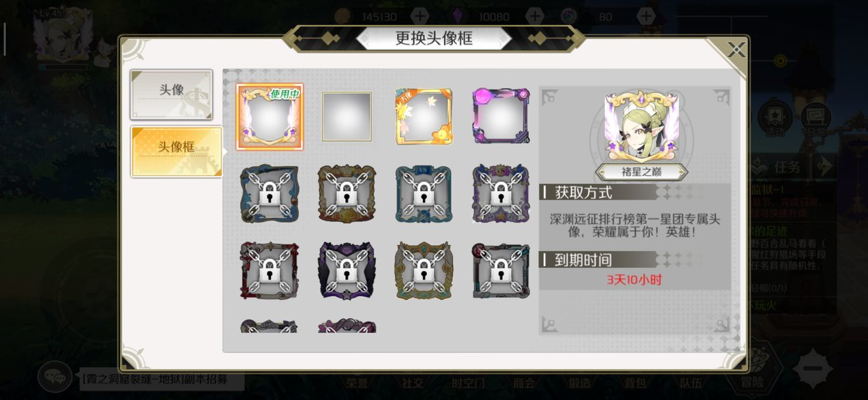This screenshot has height=400, width=868.
Task: Select the in-use winged avatar frame
Action: (x=270, y=117)
